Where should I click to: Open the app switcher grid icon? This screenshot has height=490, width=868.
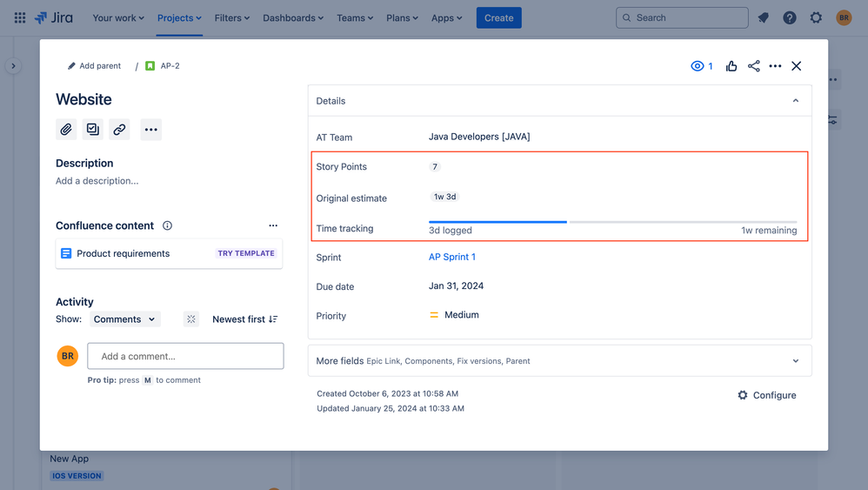(x=20, y=17)
